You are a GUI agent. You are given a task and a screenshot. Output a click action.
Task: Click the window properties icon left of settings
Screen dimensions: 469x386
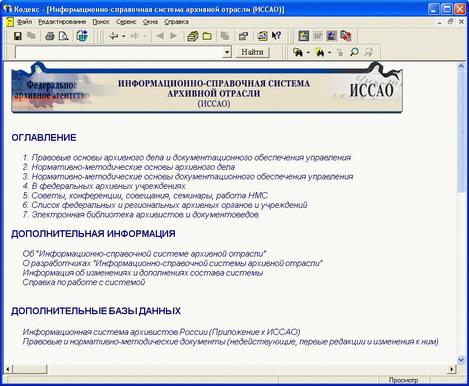tap(243, 36)
